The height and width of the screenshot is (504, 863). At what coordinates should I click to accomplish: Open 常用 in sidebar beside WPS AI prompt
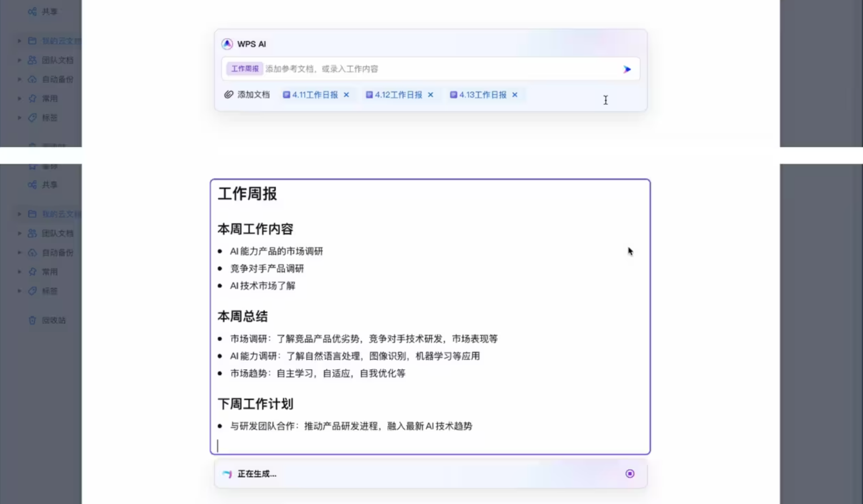click(x=50, y=98)
